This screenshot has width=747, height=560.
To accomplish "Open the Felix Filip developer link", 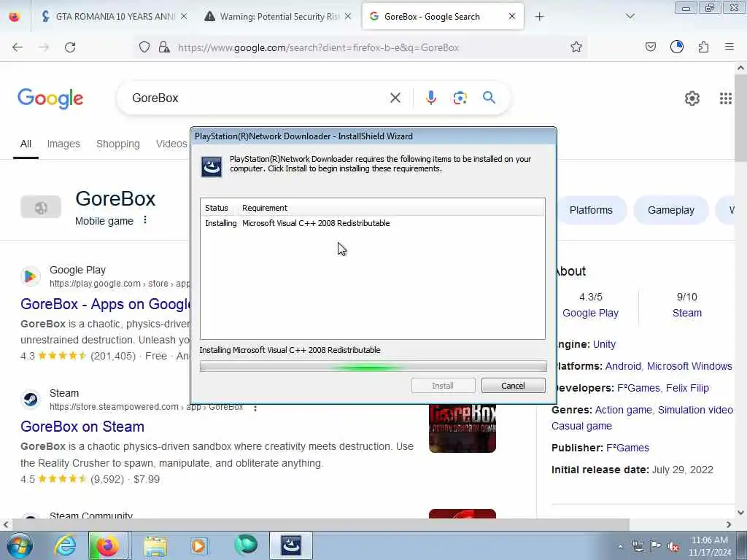I will coord(687,388).
